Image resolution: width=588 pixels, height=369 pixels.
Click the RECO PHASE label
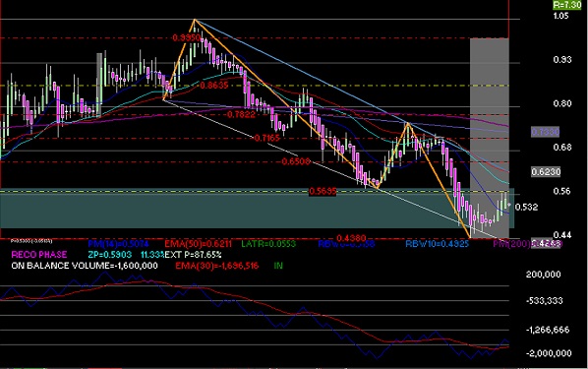click(39, 255)
